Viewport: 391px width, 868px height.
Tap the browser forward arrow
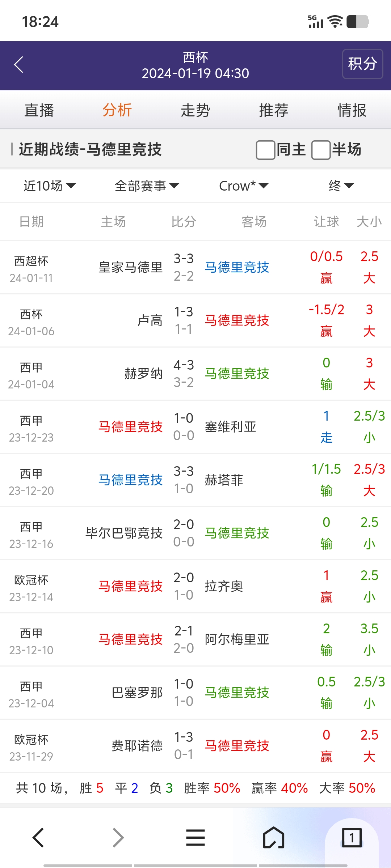point(118,838)
